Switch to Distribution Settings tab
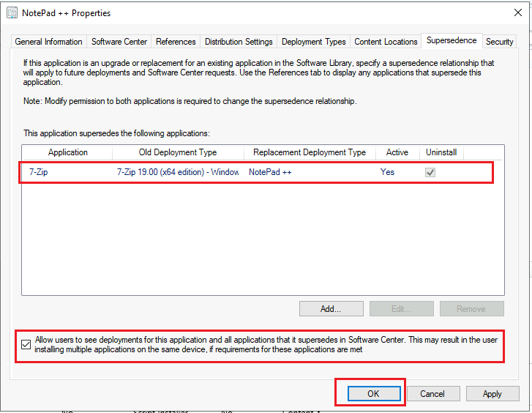The width and height of the screenshot is (532, 413). pyautogui.click(x=239, y=42)
